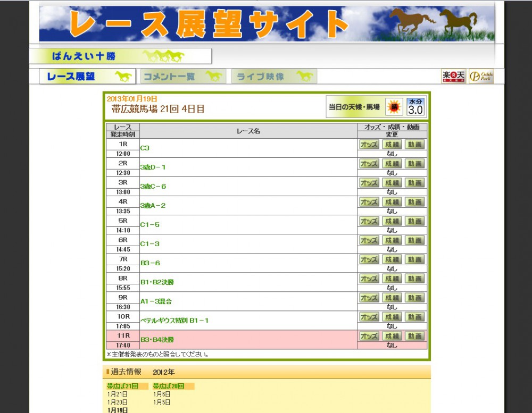The image size is (532, 413).
Task: Click the レース展望サイト header banner
Action: point(267,23)
